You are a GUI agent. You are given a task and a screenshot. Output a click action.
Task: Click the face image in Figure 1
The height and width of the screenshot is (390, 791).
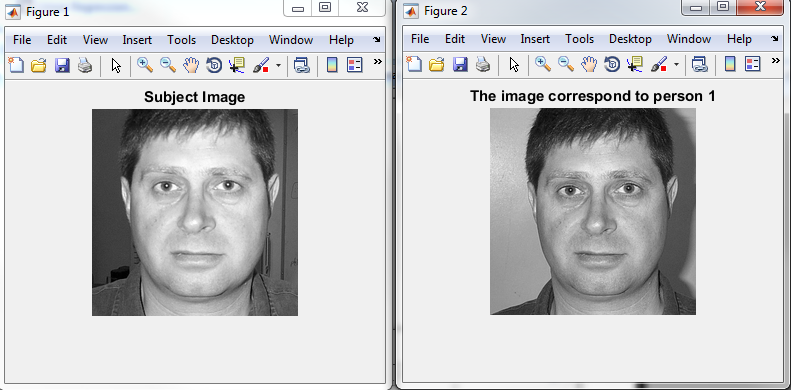[195, 212]
